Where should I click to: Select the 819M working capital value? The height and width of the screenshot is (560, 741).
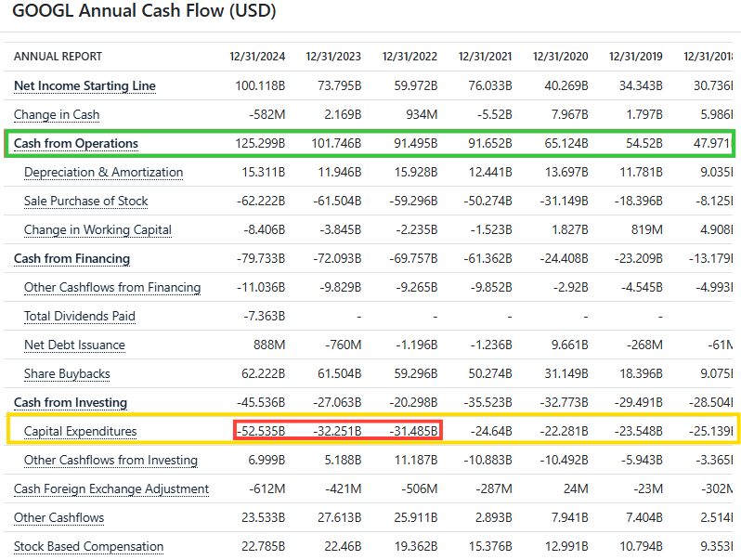click(647, 230)
